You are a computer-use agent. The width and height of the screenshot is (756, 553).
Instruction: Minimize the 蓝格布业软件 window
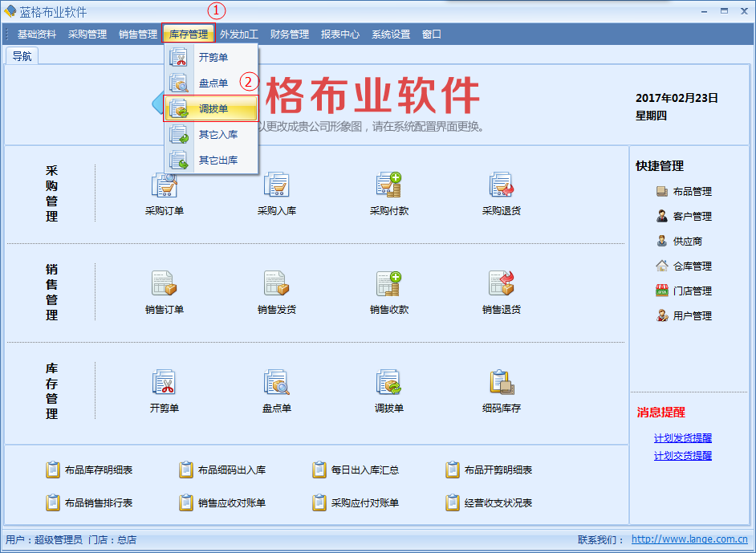click(x=705, y=11)
